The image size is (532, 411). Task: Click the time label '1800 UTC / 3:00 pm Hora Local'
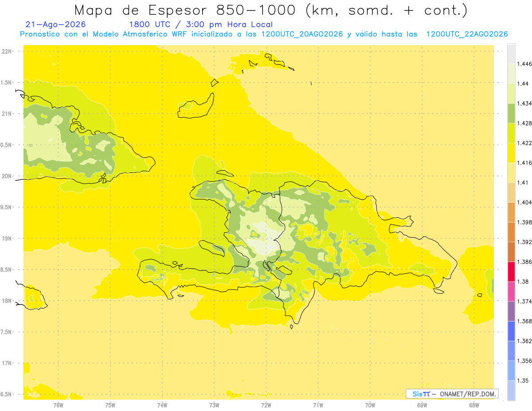(x=201, y=24)
